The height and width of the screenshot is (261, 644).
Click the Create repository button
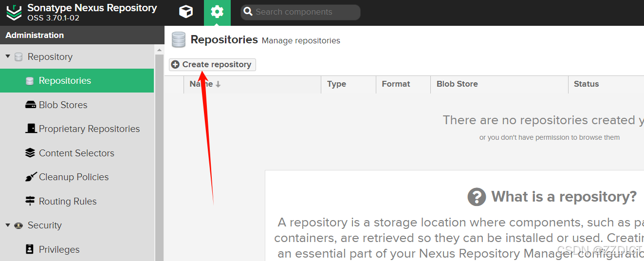(x=212, y=64)
